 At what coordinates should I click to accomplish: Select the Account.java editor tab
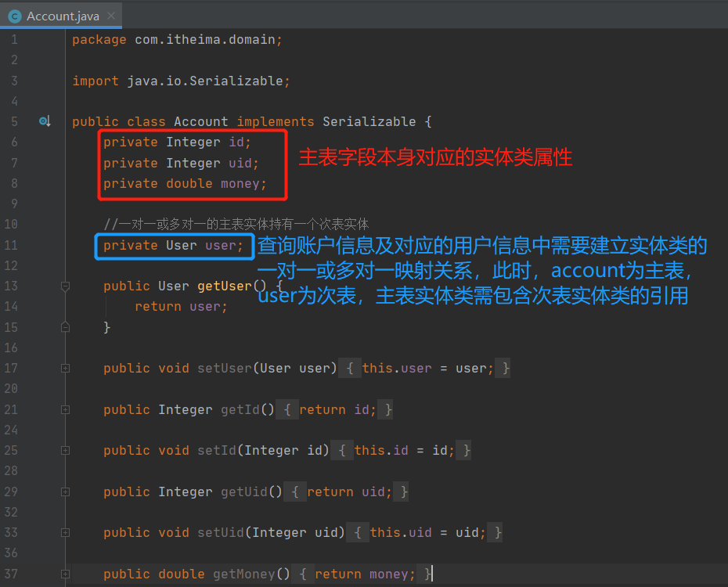[61, 16]
